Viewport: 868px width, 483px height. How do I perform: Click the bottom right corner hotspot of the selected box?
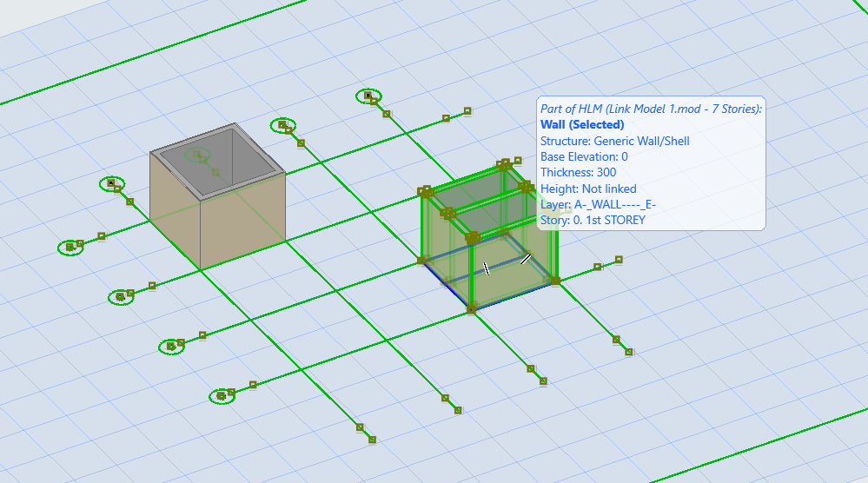click(555, 280)
